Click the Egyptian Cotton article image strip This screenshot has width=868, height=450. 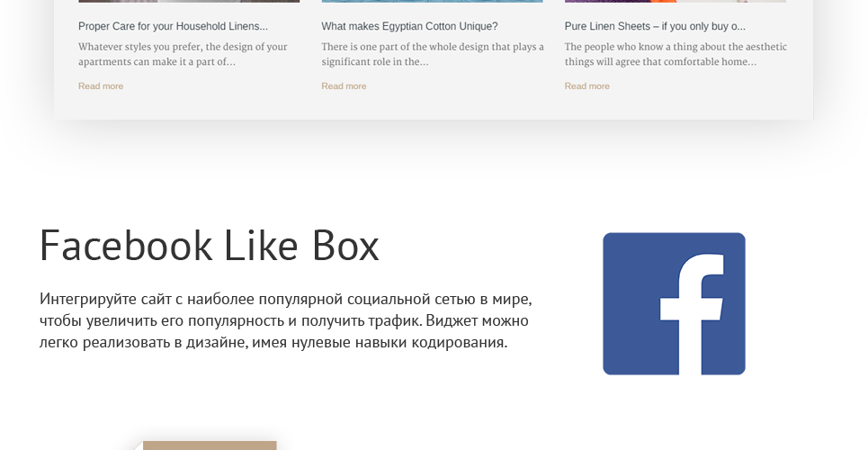click(x=432, y=1)
